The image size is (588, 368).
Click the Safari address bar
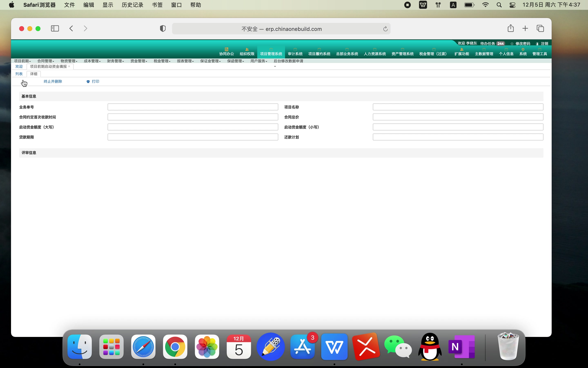click(281, 29)
